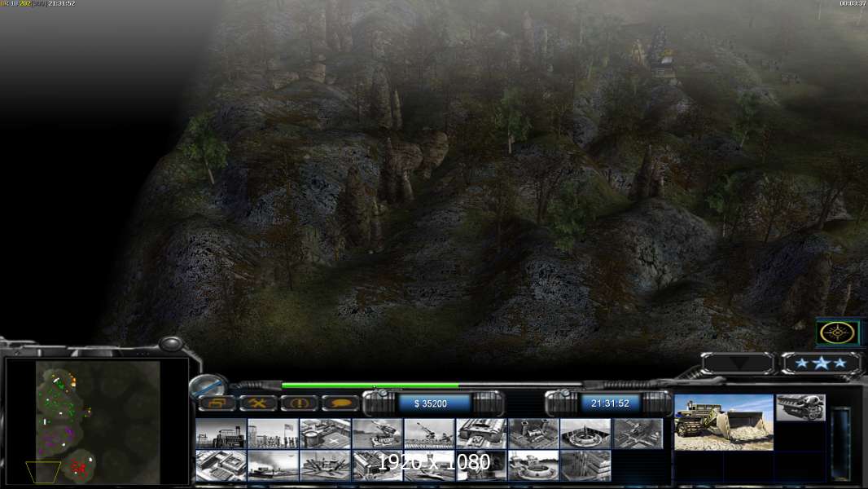Choose the large factory hangar build icon

[x=481, y=434]
